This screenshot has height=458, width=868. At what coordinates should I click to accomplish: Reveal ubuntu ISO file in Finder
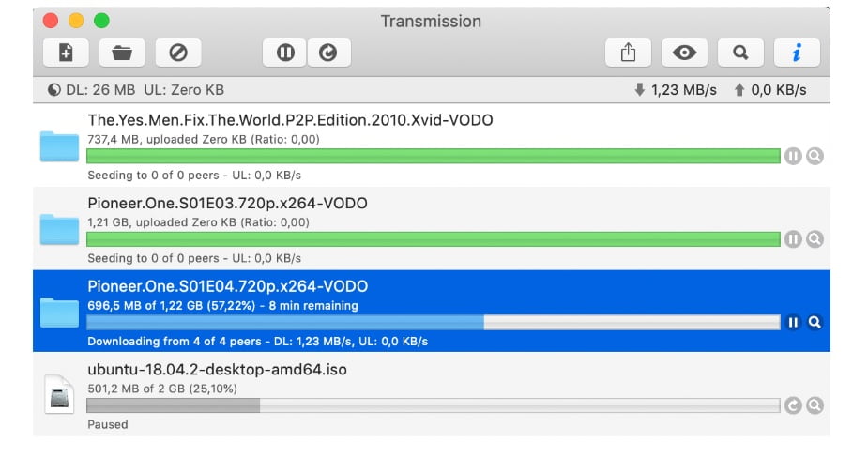point(815,405)
